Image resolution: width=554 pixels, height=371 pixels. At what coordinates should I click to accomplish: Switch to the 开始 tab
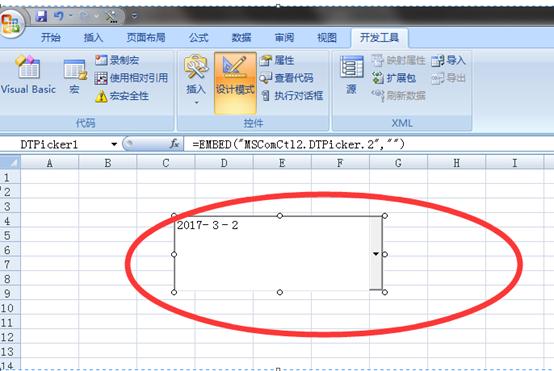coord(51,37)
